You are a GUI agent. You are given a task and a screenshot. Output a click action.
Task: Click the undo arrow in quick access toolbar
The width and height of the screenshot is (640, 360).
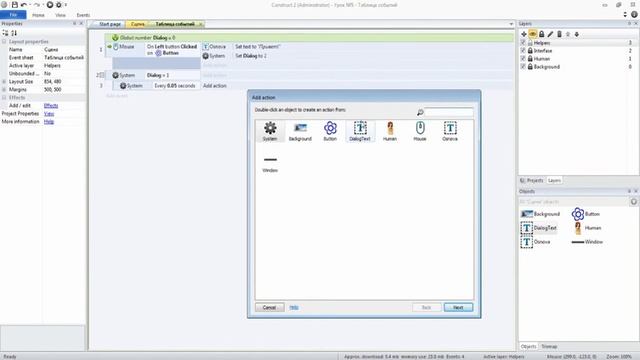click(24, 5)
